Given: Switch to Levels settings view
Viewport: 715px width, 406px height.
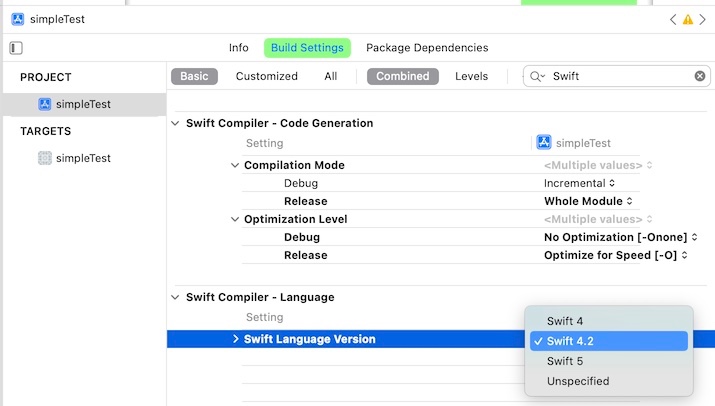Looking at the screenshot, I should pyautogui.click(x=471, y=76).
